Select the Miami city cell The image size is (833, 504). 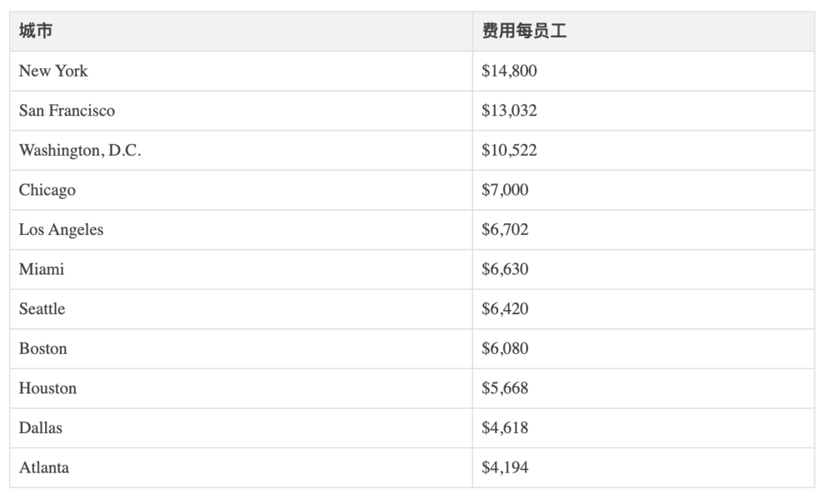point(42,269)
